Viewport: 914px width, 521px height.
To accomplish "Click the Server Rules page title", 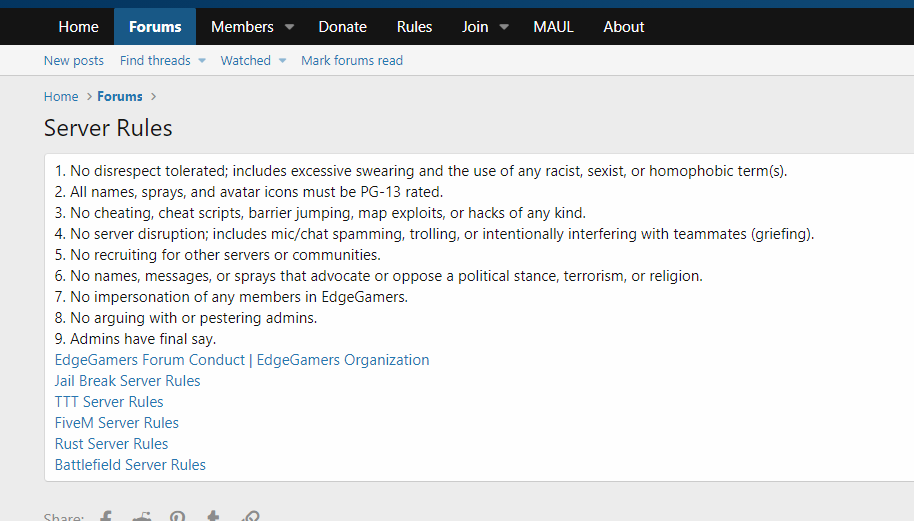I will (x=108, y=128).
